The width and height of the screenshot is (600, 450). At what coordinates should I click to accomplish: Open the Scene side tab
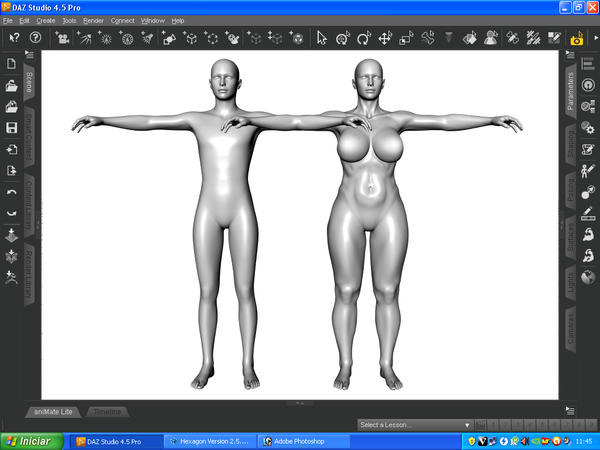coord(29,82)
